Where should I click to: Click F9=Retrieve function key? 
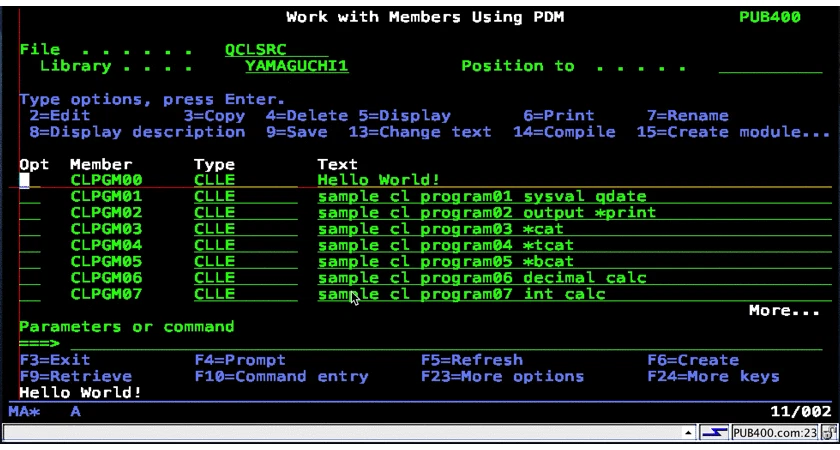pyautogui.click(x=76, y=376)
